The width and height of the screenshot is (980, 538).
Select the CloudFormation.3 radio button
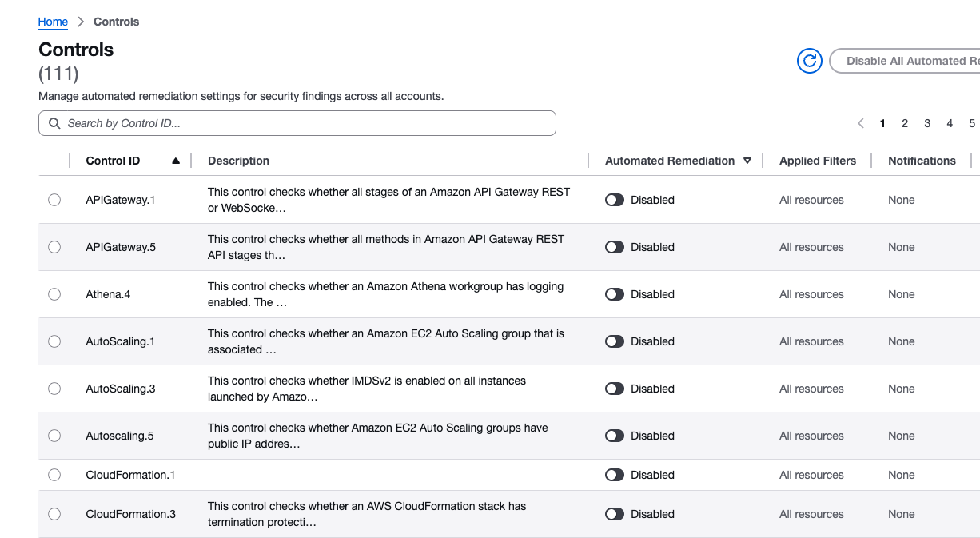(x=54, y=514)
